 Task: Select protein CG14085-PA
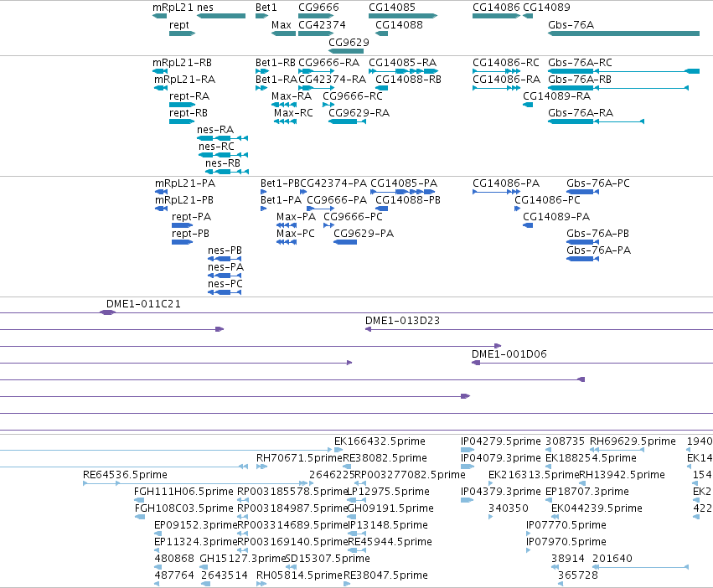pos(404,183)
